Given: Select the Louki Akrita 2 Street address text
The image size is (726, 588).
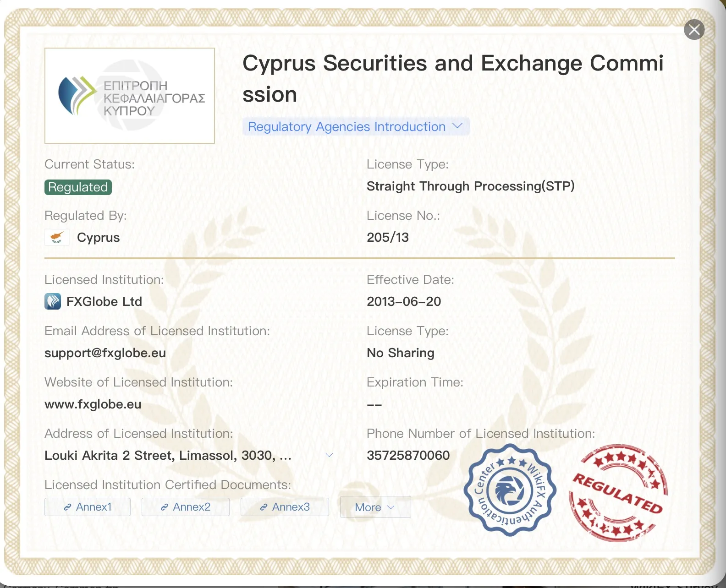Looking at the screenshot, I should [168, 455].
